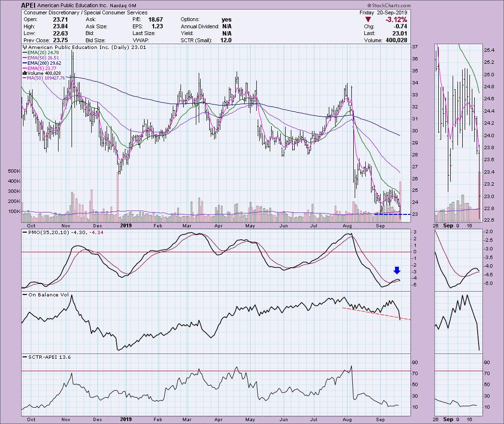Click the candlestick glyph before the Daily chart title
This screenshot has height=424, width=504.
[25, 47]
